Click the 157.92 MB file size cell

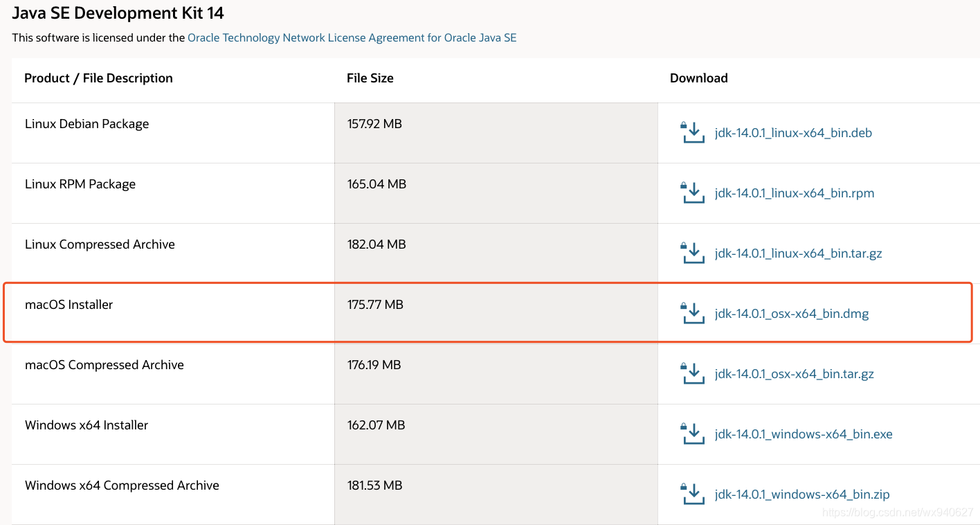(496, 133)
